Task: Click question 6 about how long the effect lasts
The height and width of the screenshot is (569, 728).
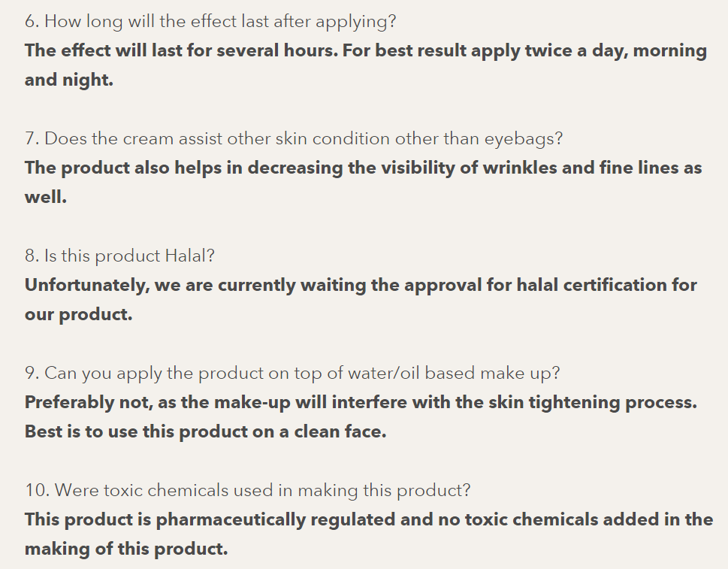Action: click(x=210, y=21)
